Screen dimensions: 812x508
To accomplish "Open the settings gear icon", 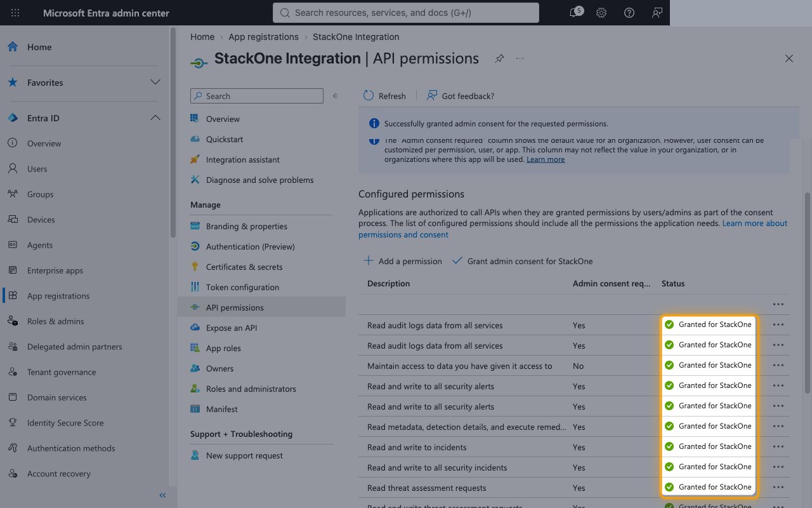I will 601,13.
